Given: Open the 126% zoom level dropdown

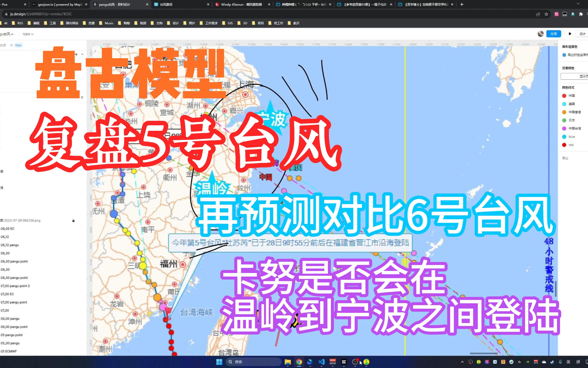Looking at the screenshot, I should click(x=28, y=34).
